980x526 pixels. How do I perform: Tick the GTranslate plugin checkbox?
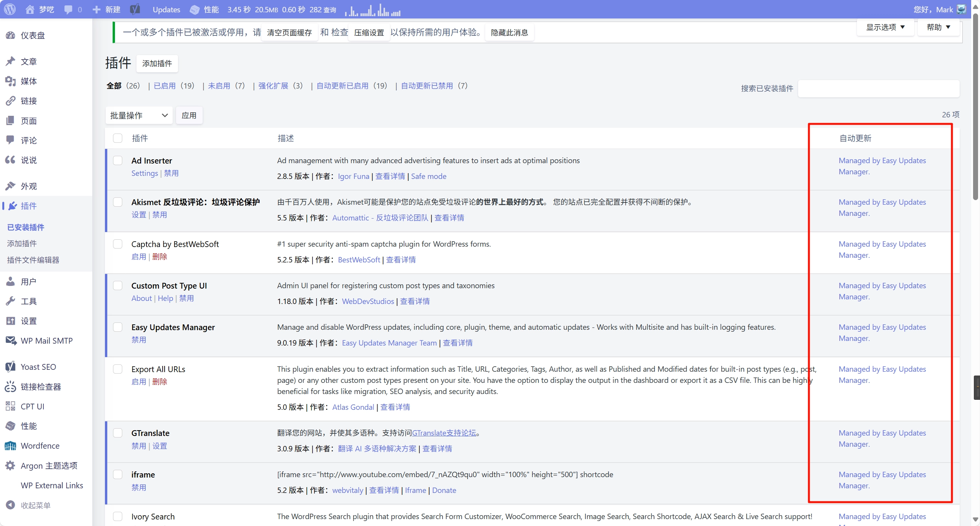pos(118,433)
